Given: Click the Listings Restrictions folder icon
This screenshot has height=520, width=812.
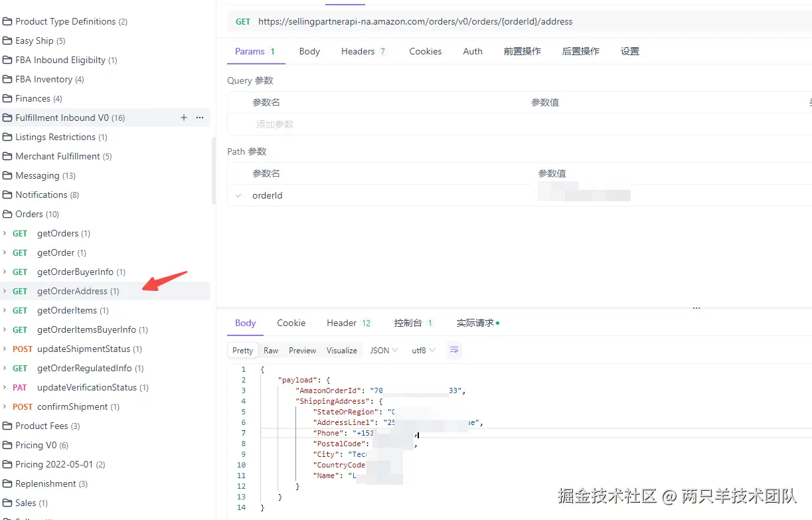Looking at the screenshot, I should pos(7,137).
